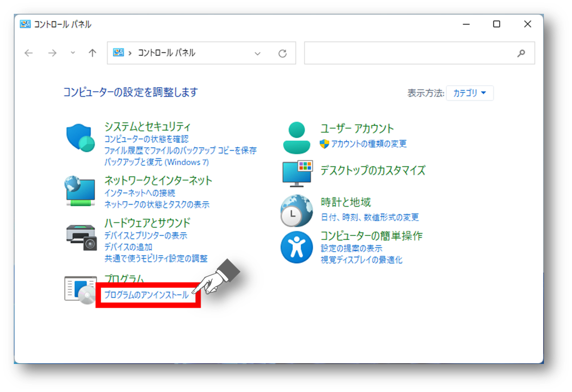Click 共通で使うモビリティ設定の調整 link
Viewport: 572px width, 392px height.
[156, 258]
